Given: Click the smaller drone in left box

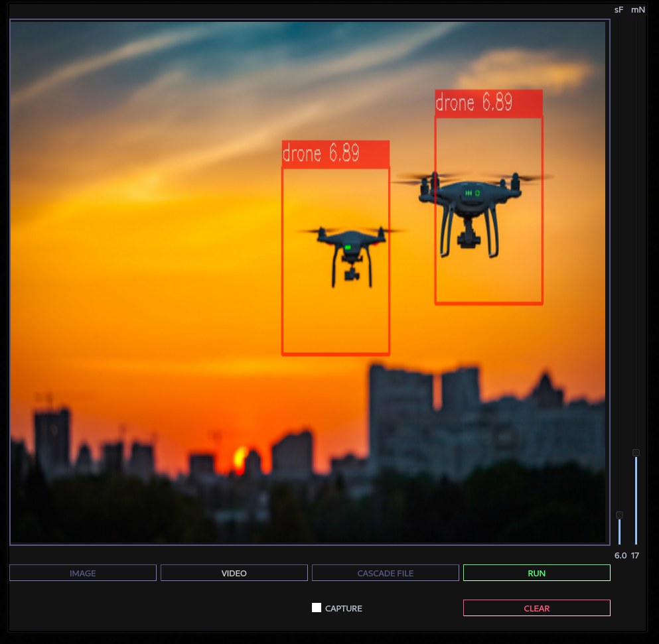Looking at the screenshot, I should pyautogui.click(x=349, y=252).
